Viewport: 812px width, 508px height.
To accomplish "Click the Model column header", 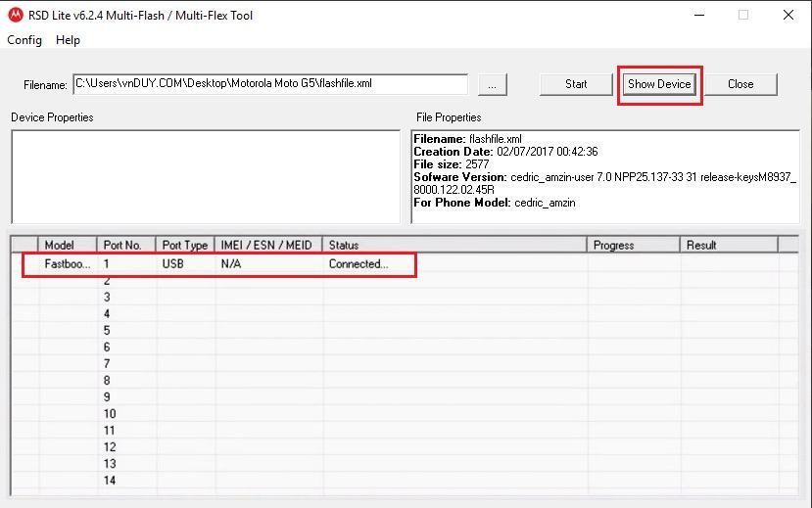I will tap(68, 246).
